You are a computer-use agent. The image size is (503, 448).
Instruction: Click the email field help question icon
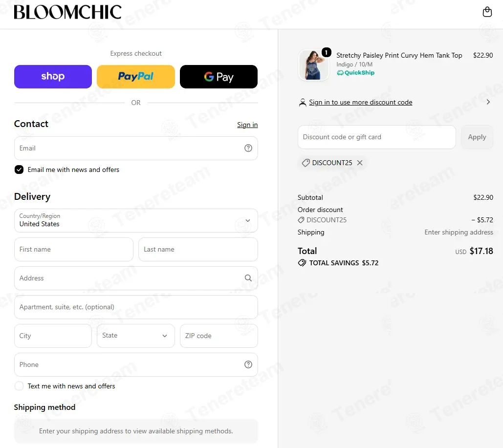coord(248,148)
